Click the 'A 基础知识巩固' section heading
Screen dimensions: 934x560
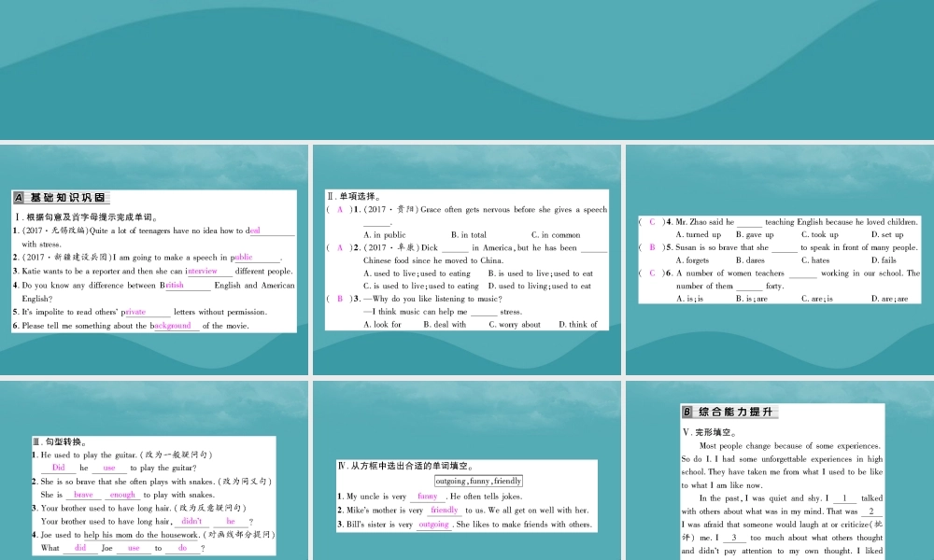pyautogui.click(x=61, y=198)
